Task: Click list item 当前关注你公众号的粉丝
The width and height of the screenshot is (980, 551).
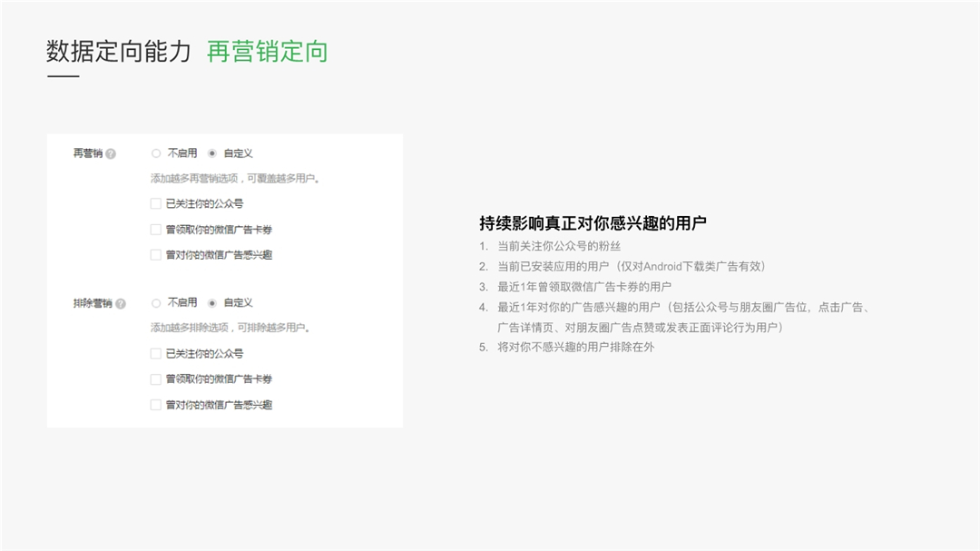Action: [x=559, y=246]
